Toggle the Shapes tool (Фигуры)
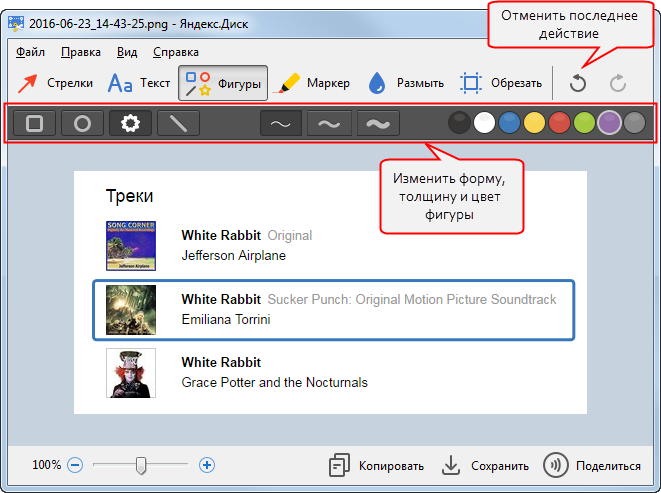The width and height of the screenshot is (661, 493). click(x=223, y=83)
